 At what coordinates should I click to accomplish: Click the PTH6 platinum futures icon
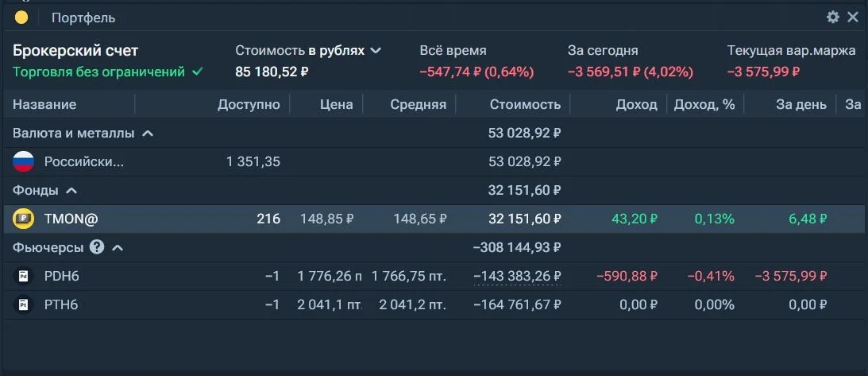pyautogui.click(x=23, y=304)
